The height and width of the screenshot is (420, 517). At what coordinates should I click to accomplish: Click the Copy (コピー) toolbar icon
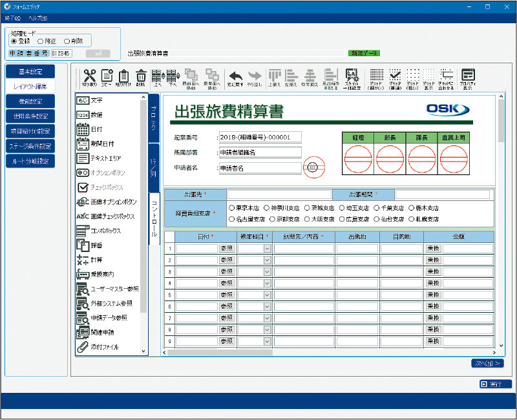click(x=107, y=78)
